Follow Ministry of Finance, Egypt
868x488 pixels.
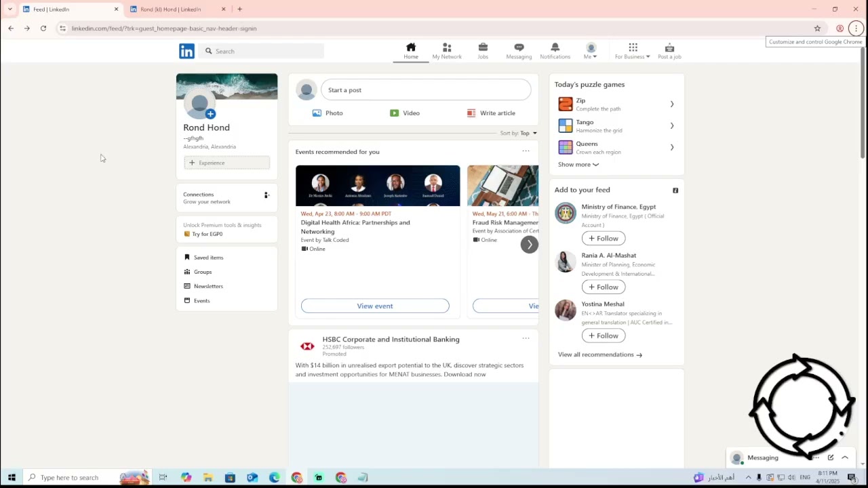tap(604, 239)
